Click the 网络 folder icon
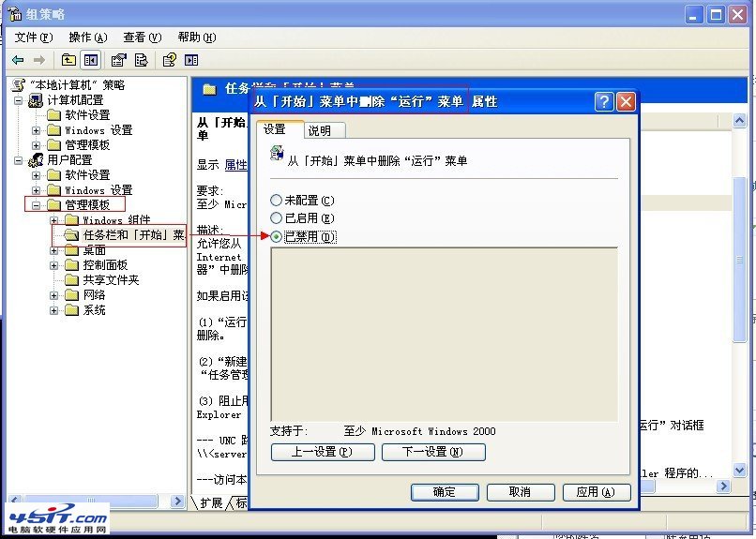 pos(72,294)
